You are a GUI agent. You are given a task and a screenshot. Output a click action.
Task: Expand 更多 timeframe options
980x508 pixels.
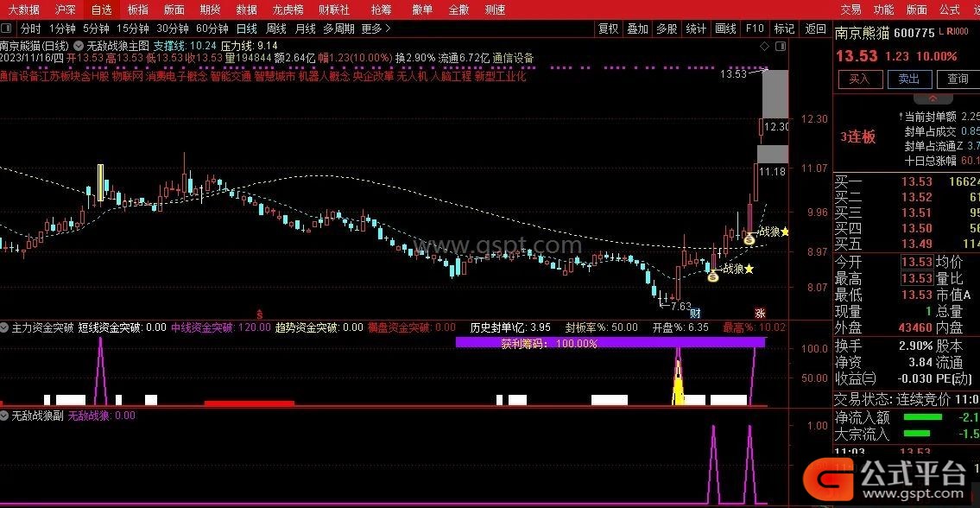tap(376, 29)
